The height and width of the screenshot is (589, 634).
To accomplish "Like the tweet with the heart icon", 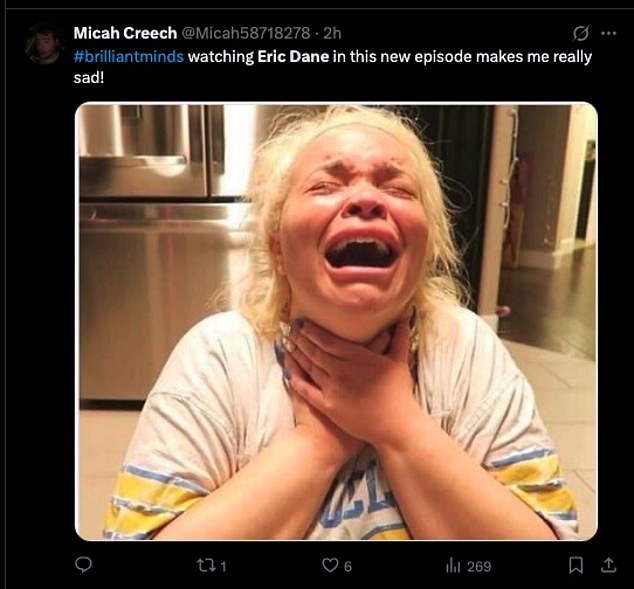I will [329, 566].
